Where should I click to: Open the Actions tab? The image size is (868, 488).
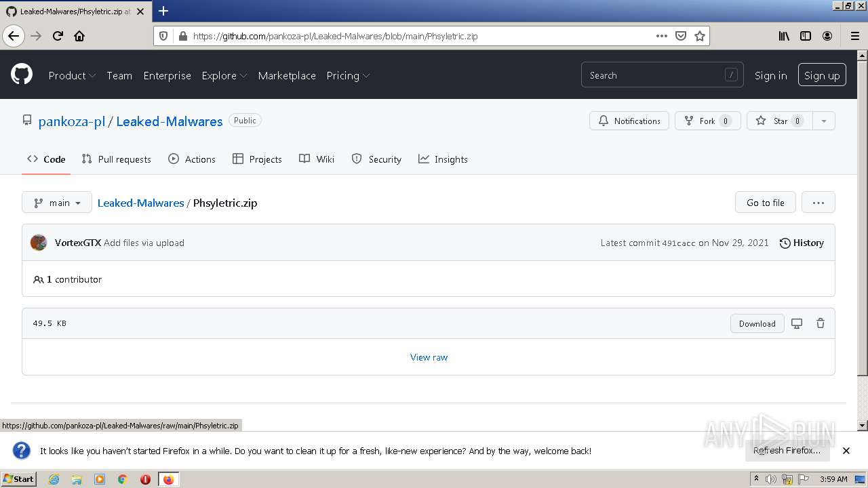192,159
